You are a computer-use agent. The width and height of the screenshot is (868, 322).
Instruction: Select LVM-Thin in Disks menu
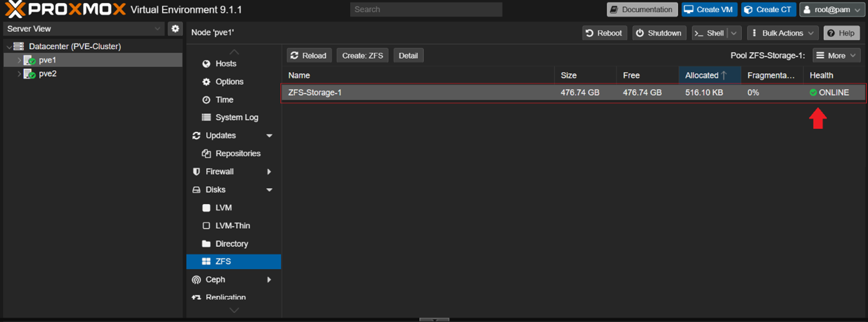(233, 226)
